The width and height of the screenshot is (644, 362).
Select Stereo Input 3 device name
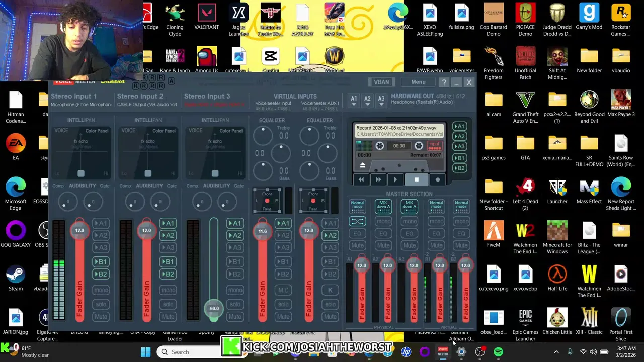tap(214, 105)
